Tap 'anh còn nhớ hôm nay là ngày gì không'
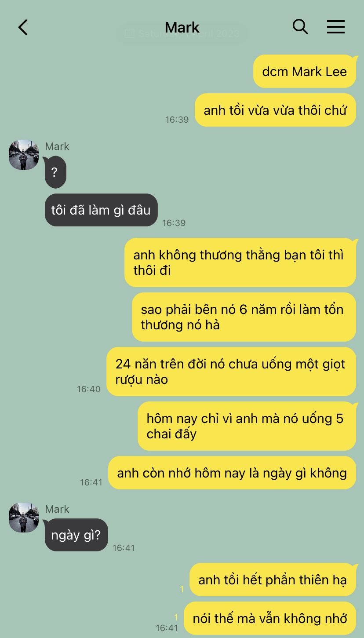Image resolution: width=364 pixels, height=638 pixels. pyautogui.click(x=232, y=473)
